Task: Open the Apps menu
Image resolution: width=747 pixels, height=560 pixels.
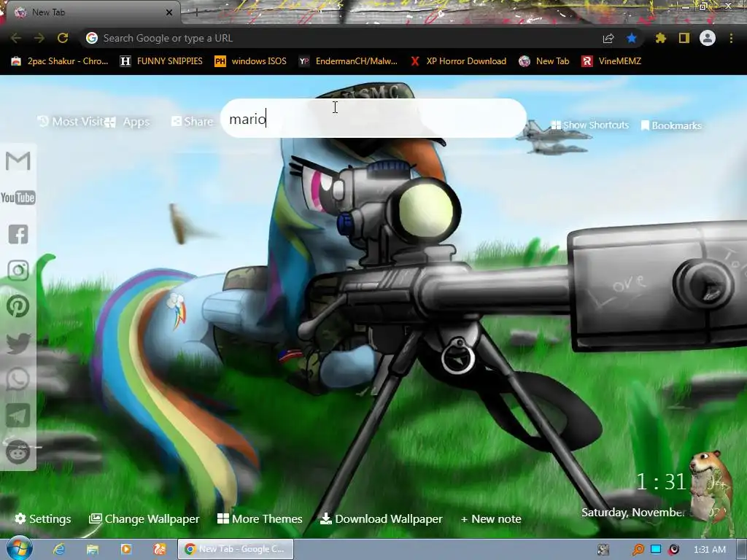Action: (x=128, y=122)
